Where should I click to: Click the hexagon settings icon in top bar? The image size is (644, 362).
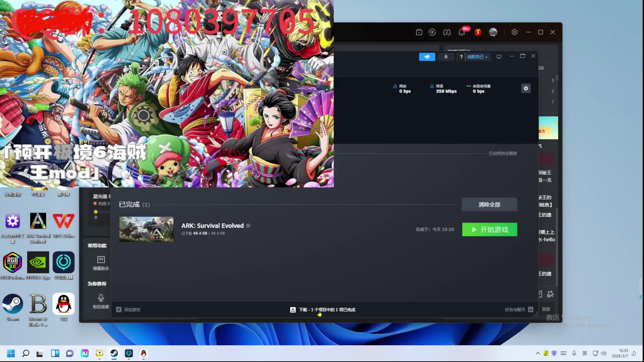point(515,32)
